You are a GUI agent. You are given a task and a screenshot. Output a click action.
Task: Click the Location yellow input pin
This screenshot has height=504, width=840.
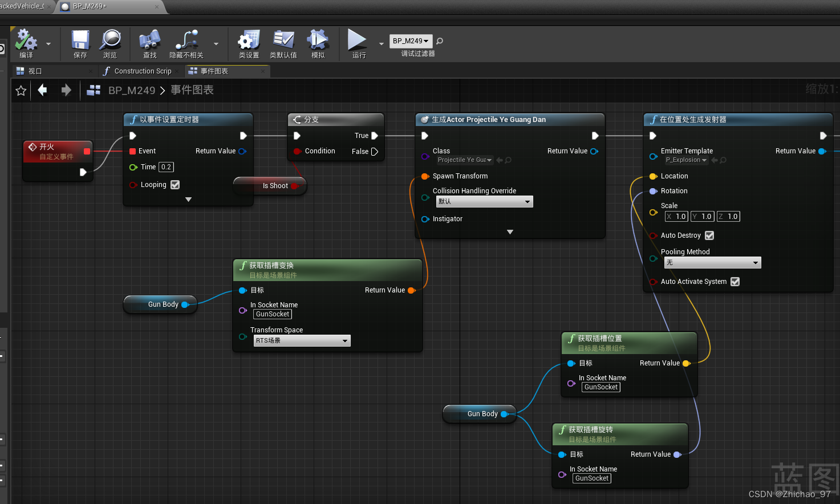tap(654, 176)
